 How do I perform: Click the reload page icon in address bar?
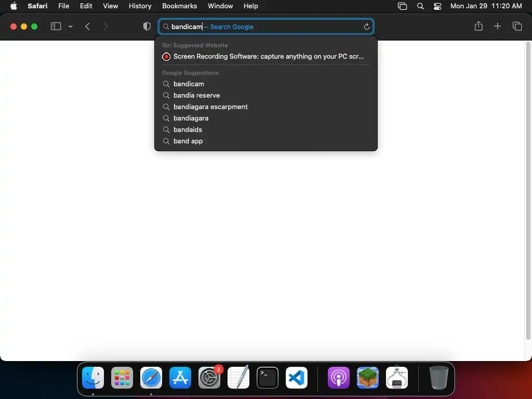tap(366, 27)
